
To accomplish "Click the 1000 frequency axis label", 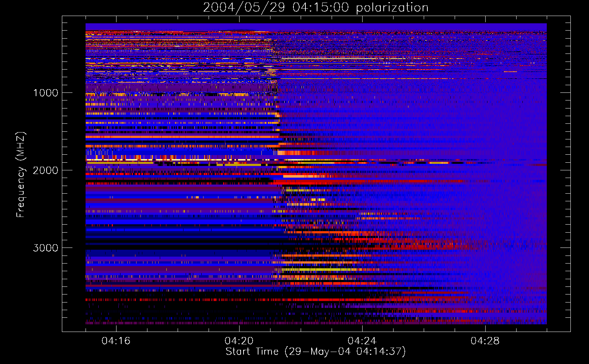I will [46, 93].
